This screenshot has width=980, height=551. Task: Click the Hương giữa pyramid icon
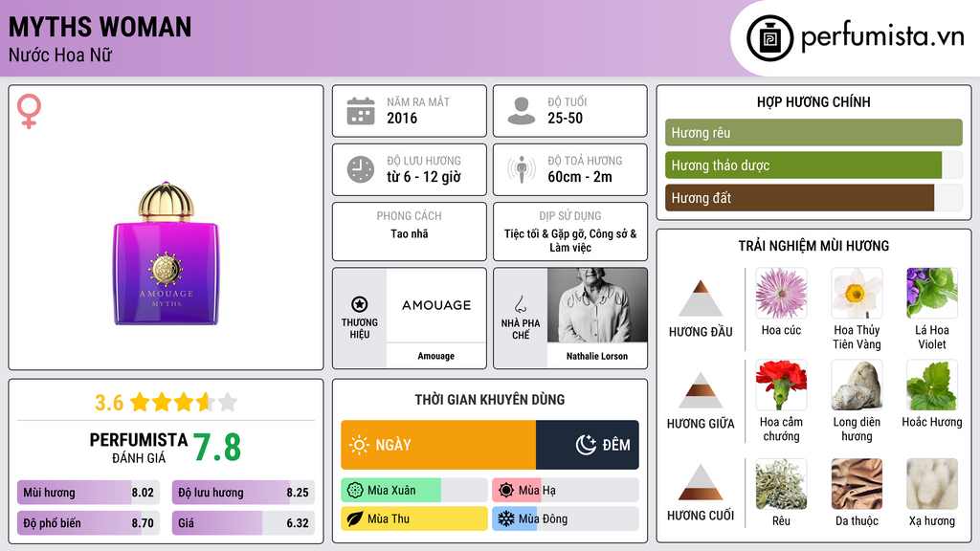[x=701, y=390]
